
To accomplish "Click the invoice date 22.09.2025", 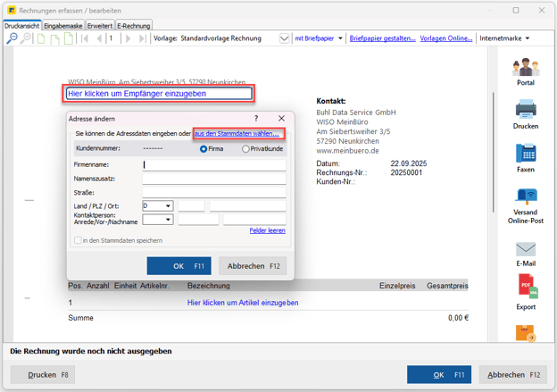I will point(409,163).
